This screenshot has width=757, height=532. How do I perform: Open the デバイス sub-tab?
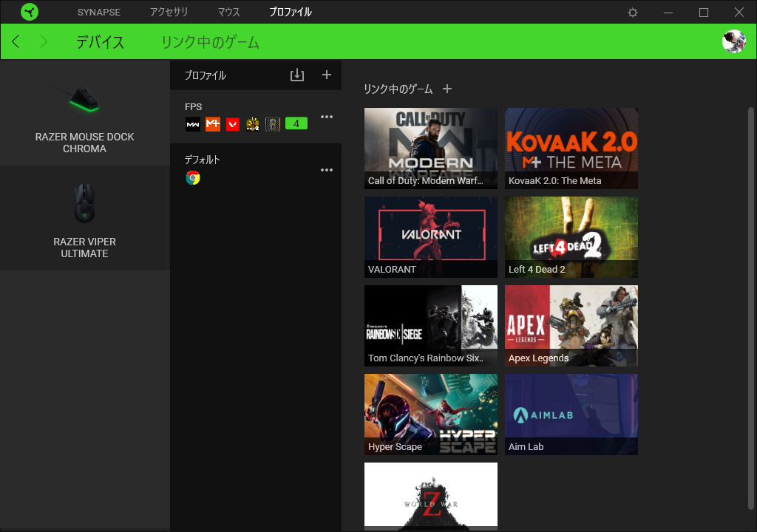[100, 42]
